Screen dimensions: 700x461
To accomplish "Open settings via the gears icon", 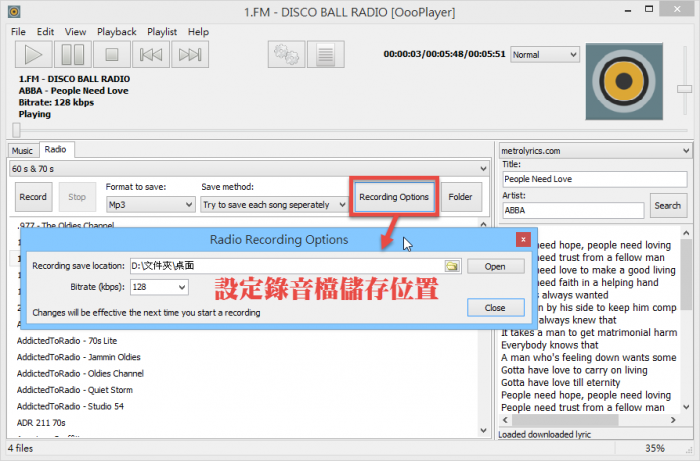I will 287,54.
